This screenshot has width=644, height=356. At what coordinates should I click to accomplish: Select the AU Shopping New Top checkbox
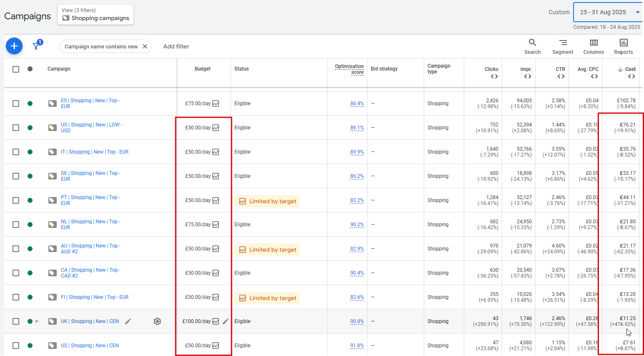pyautogui.click(x=16, y=249)
